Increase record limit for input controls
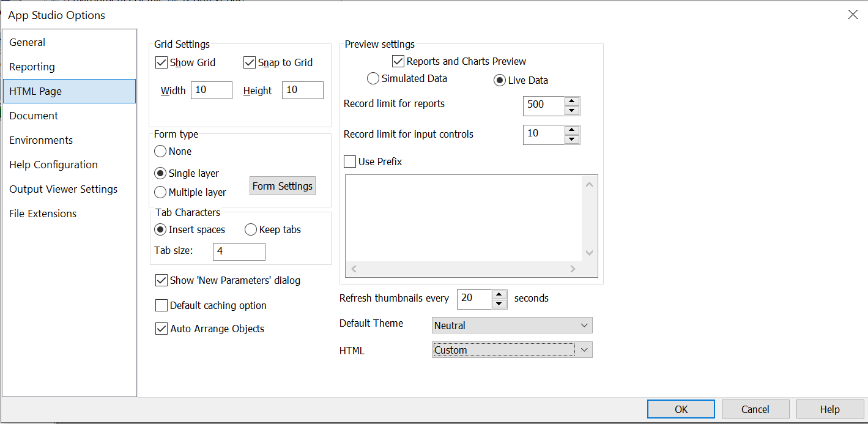The width and height of the screenshot is (868, 424). (x=572, y=130)
